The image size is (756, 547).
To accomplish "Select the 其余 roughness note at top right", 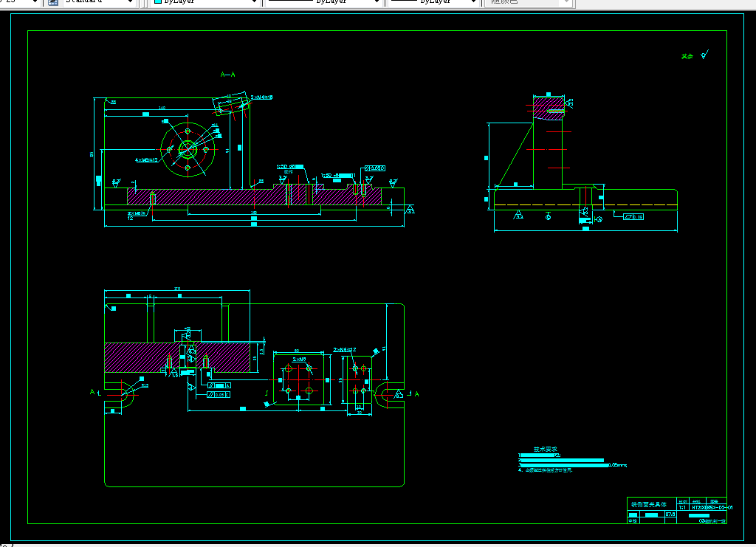I will (687, 57).
